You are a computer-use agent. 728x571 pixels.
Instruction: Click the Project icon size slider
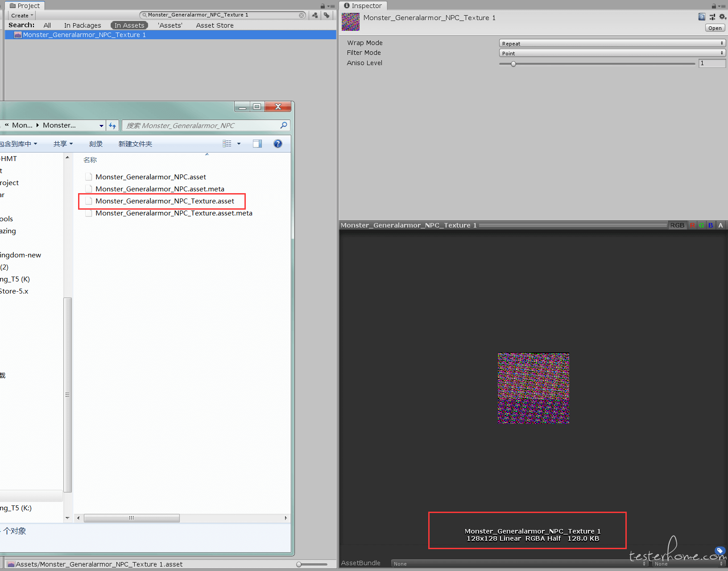[312, 564]
